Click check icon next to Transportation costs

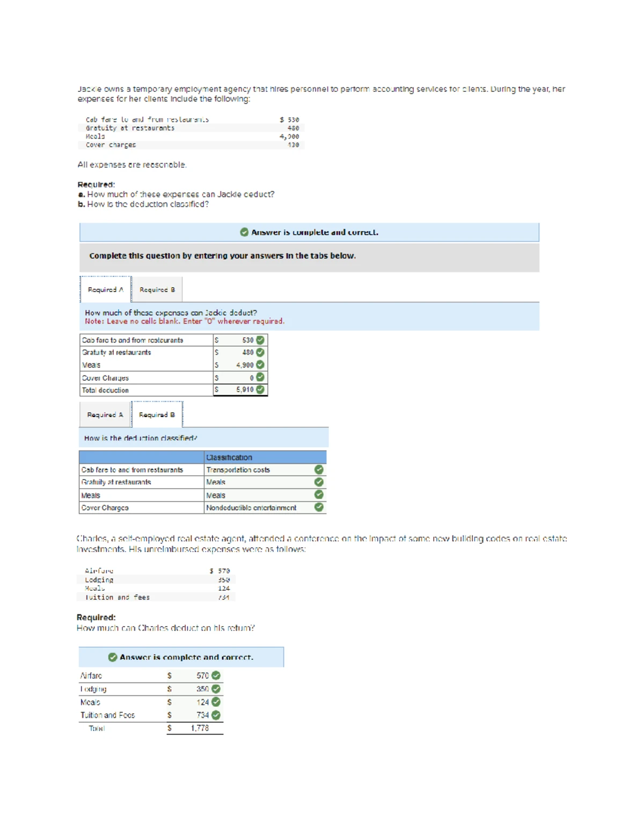click(319, 469)
